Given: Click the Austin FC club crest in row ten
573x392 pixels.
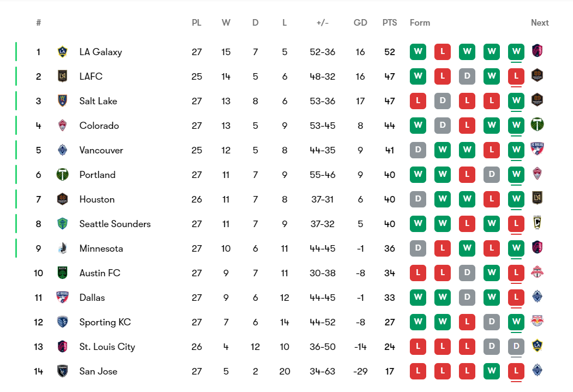Looking at the screenshot, I should coord(62,273).
